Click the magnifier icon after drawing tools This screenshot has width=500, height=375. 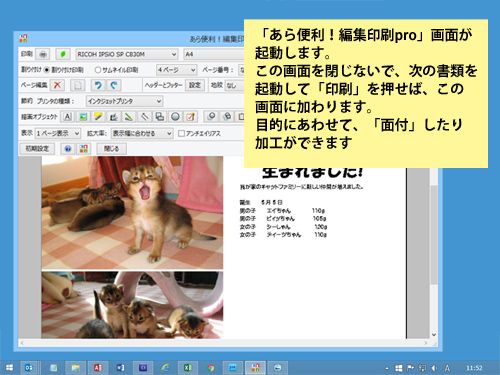coord(211,117)
